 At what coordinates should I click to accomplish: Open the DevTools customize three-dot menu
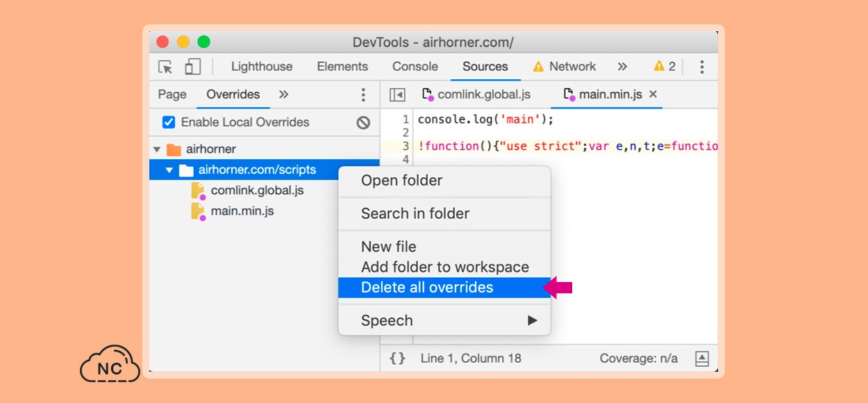pyautogui.click(x=701, y=67)
